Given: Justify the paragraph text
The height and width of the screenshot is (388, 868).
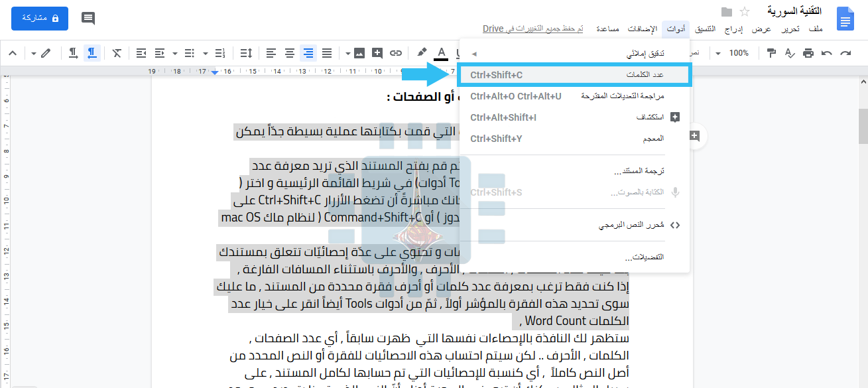Looking at the screenshot, I should click(327, 53).
